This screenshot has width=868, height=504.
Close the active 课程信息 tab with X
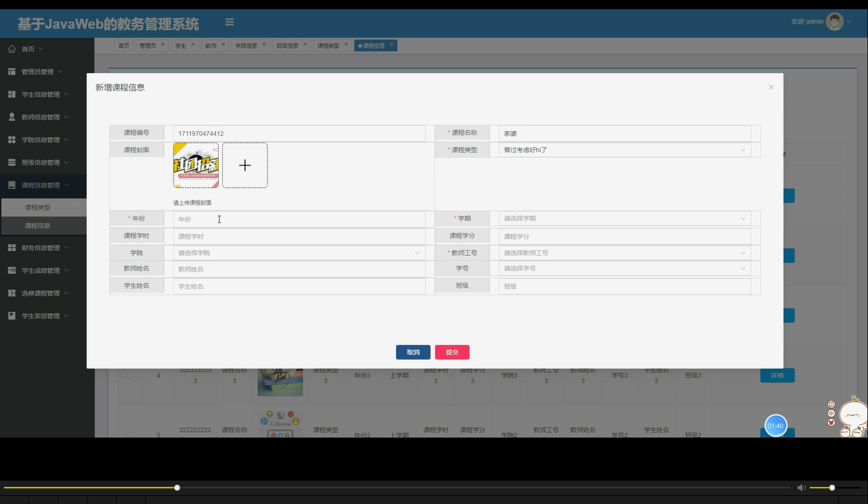pos(392,44)
